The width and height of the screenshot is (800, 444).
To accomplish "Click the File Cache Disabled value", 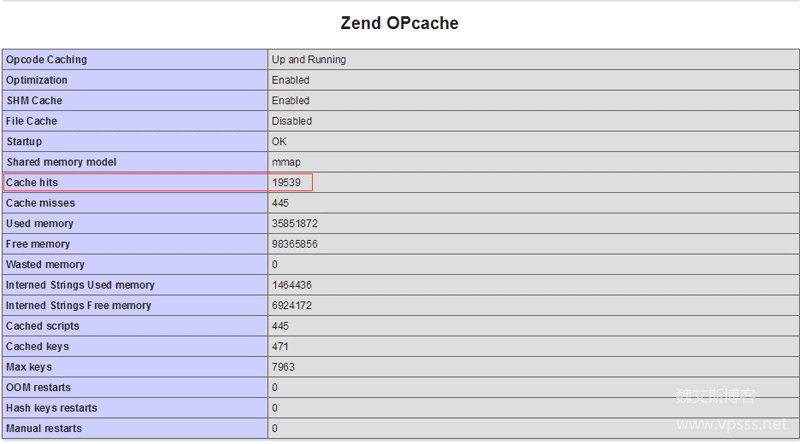I will pos(292,121).
